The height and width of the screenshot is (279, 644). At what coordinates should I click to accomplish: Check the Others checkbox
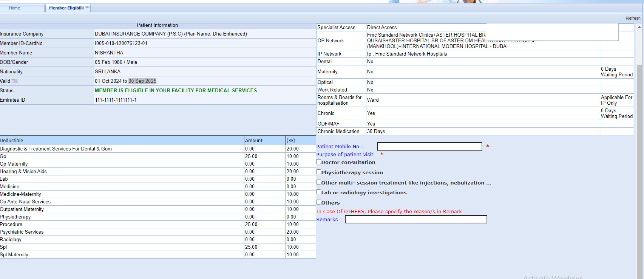point(319,202)
